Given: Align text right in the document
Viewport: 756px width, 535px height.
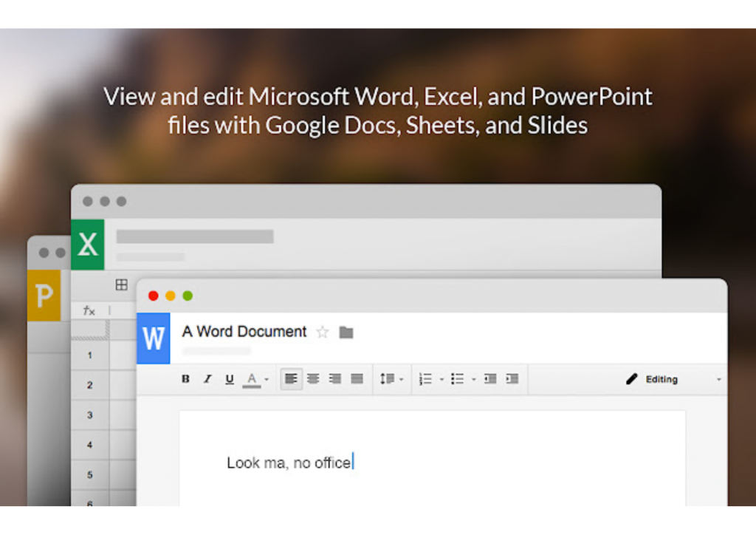Looking at the screenshot, I should click(x=334, y=378).
